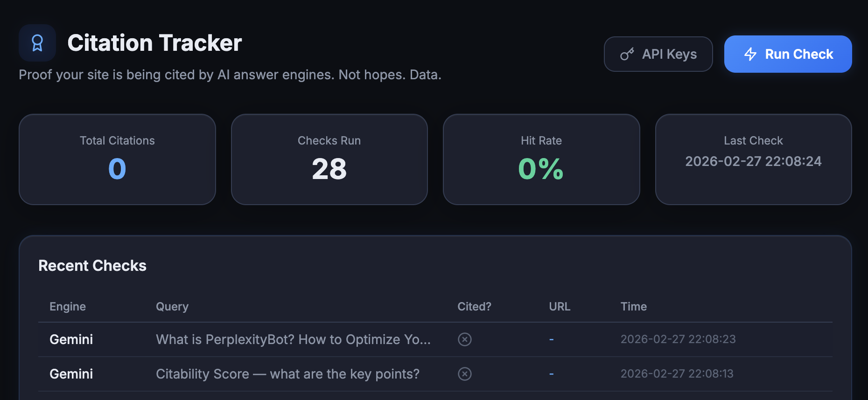Open the Recent Checks section
The image size is (868, 400).
[92, 265]
